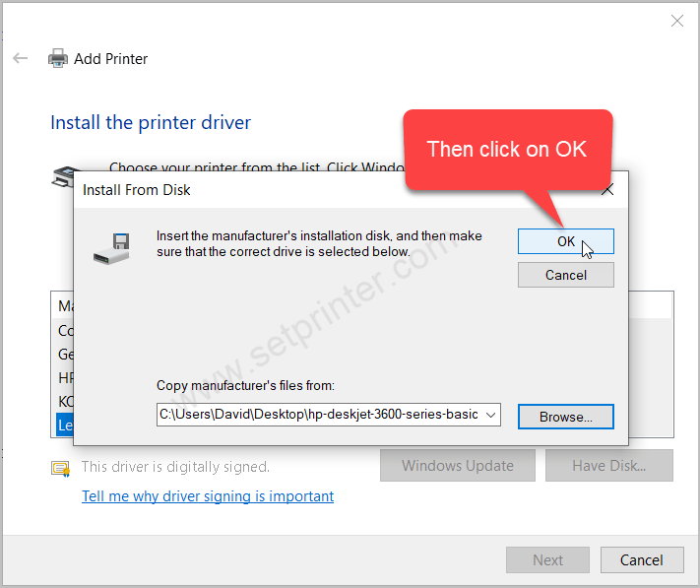Click OK in Install From Disk dialog
Image resolution: width=700 pixels, height=588 pixels.
[566, 241]
